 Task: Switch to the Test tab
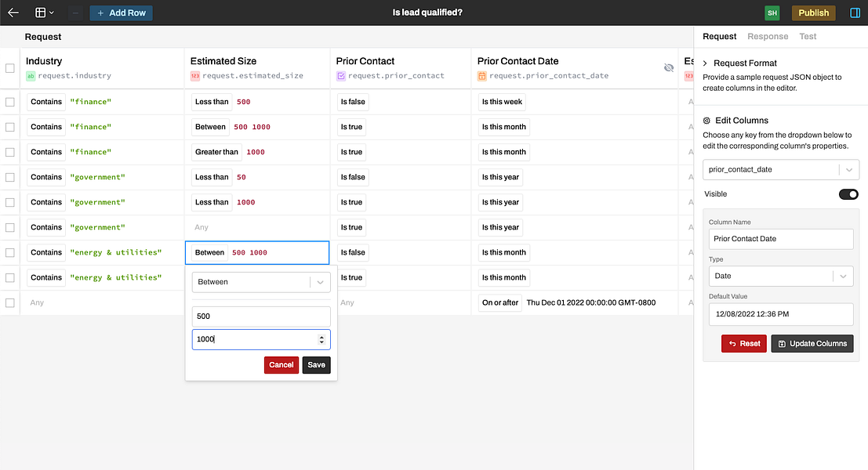[808, 37]
